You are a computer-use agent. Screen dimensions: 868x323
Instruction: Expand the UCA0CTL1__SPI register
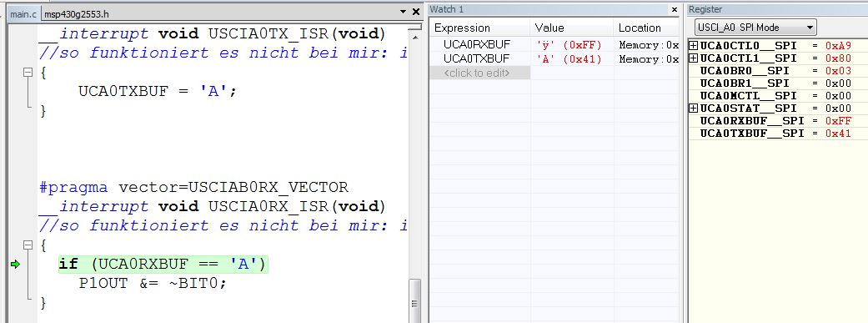(x=693, y=58)
